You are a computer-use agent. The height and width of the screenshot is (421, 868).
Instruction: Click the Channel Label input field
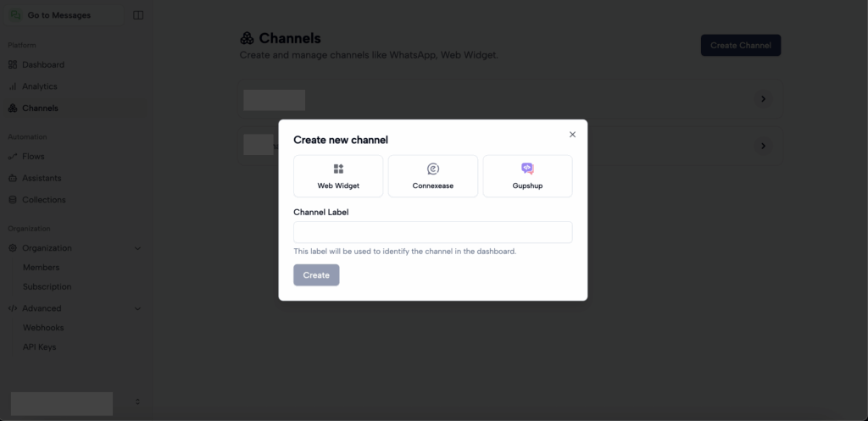432,232
